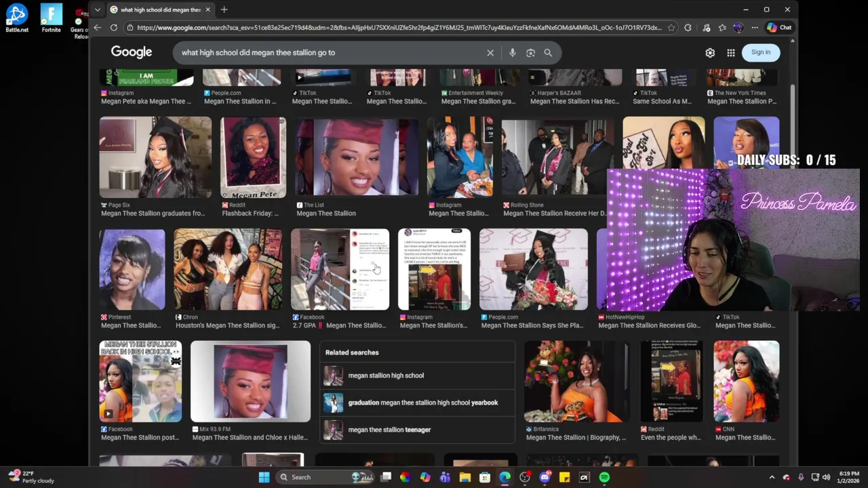Open the Entertainment Weekly result caption
The height and width of the screenshot is (488, 868).
[x=478, y=102]
